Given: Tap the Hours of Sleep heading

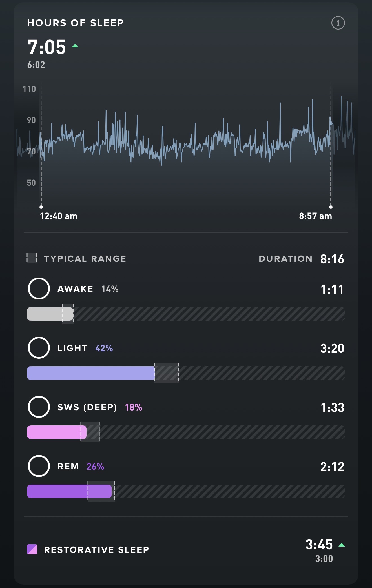Looking at the screenshot, I should tap(76, 23).
